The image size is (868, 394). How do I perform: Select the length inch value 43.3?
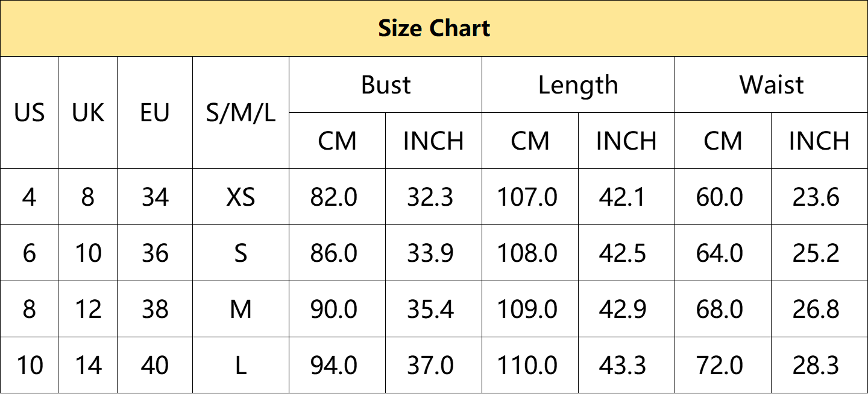627,366
